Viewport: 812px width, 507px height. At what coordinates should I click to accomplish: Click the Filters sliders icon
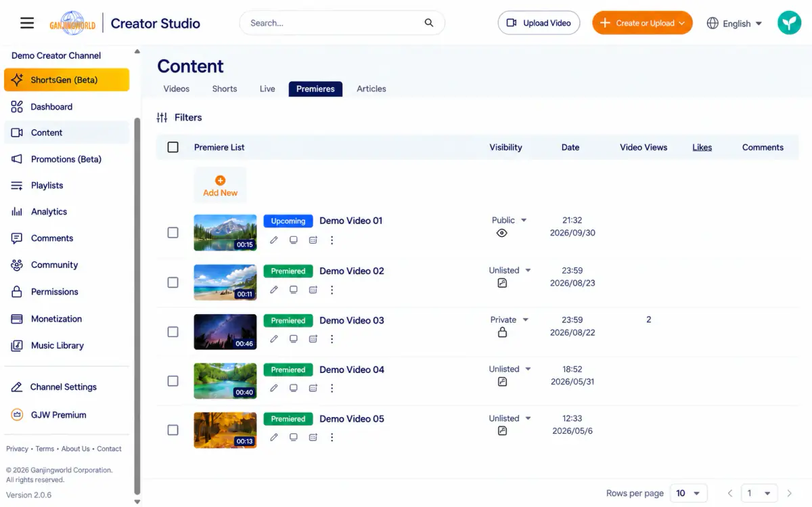[162, 118]
